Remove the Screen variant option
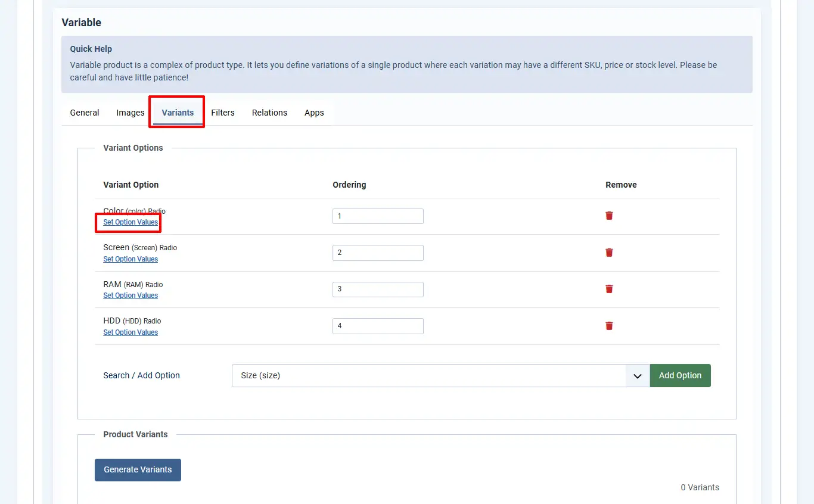This screenshot has height=504, width=814. (609, 253)
